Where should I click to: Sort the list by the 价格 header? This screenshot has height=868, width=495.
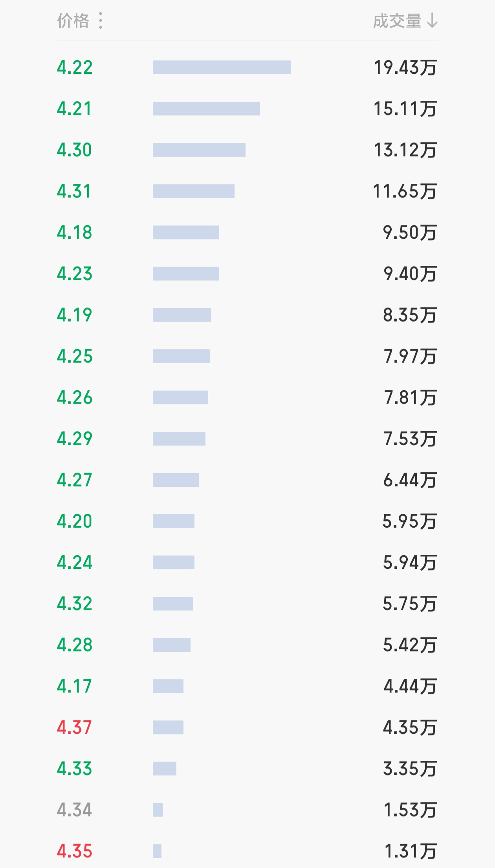[x=73, y=21]
